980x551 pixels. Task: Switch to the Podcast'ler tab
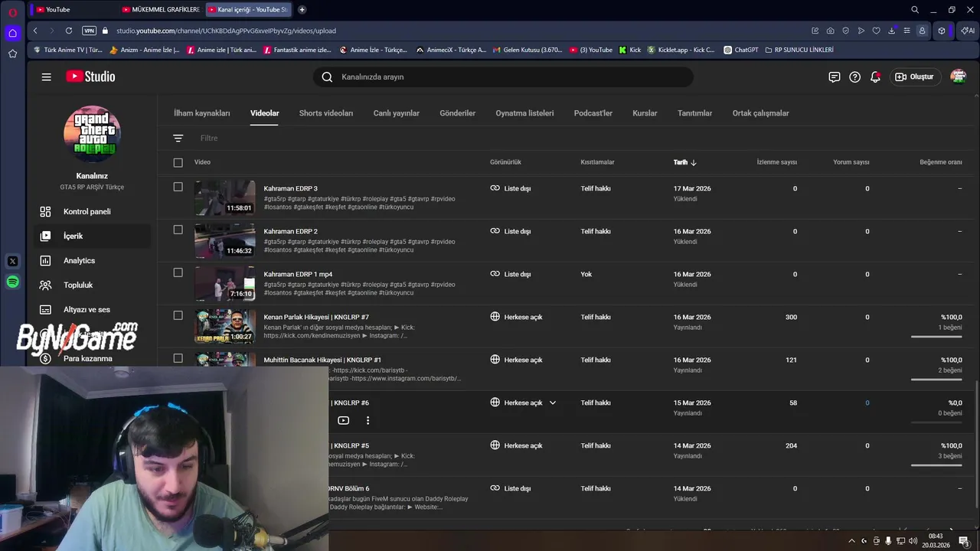593,113
